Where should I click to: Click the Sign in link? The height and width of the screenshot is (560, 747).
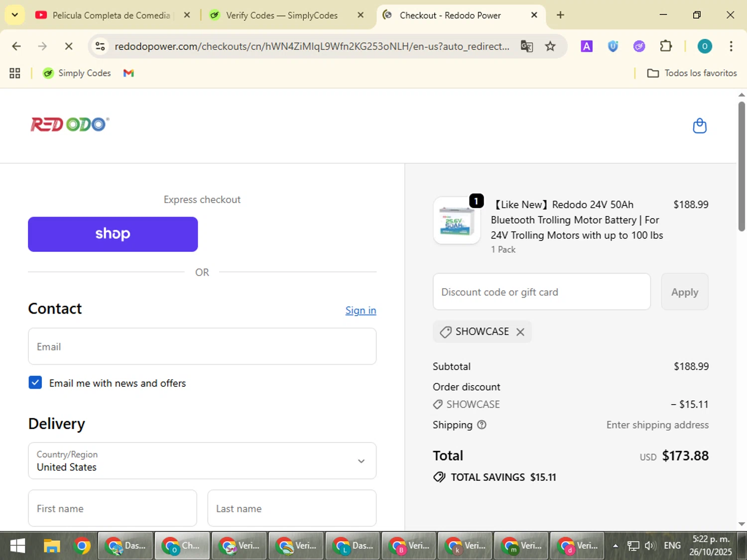pyautogui.click(x=361, y=311)
